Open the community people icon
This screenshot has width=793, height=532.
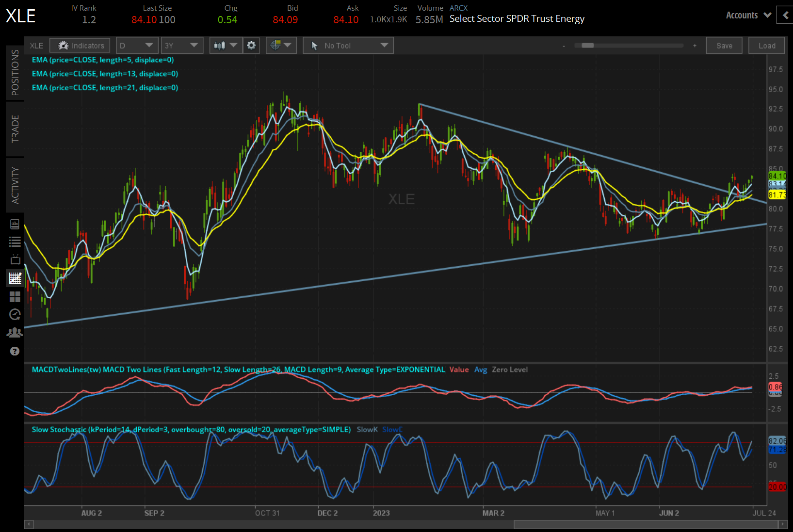click(15, 333)
